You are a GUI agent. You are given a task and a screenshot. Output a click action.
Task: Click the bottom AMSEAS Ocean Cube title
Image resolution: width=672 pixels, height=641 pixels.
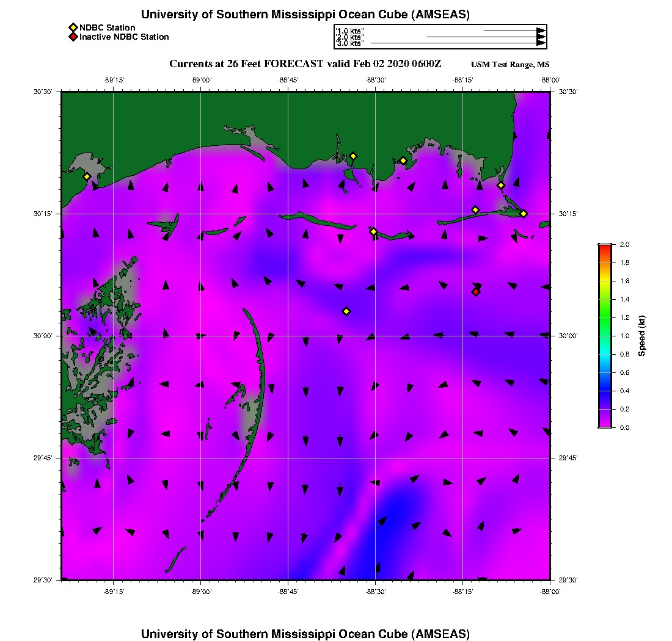coord(305,633)
